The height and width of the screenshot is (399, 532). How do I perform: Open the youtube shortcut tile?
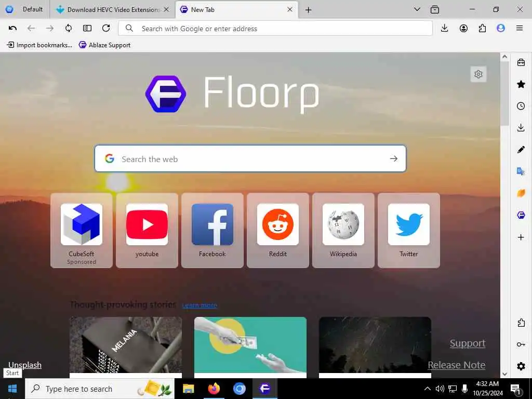(147, 230)
